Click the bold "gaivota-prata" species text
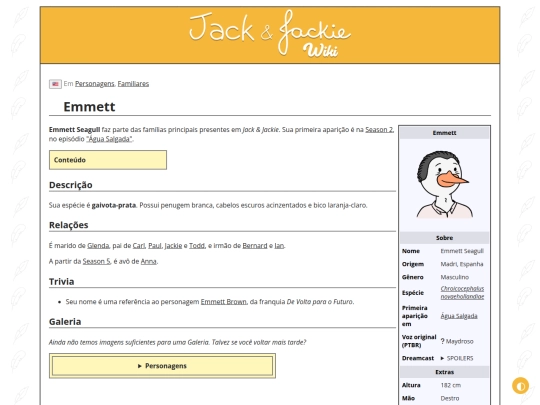This screenshot has width=540, height=405. 114,205
